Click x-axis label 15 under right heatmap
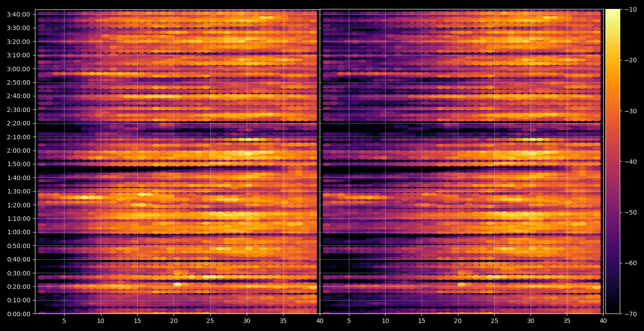The width and height of the screenshot is (644, 331). 422,321
